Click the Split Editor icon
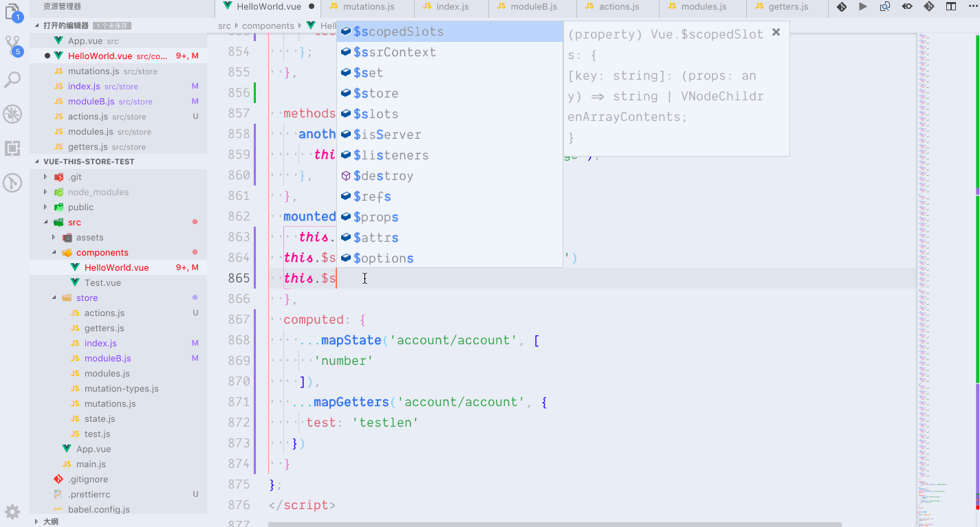The width and height of the screenshot is (980, 527). point(951,7)
